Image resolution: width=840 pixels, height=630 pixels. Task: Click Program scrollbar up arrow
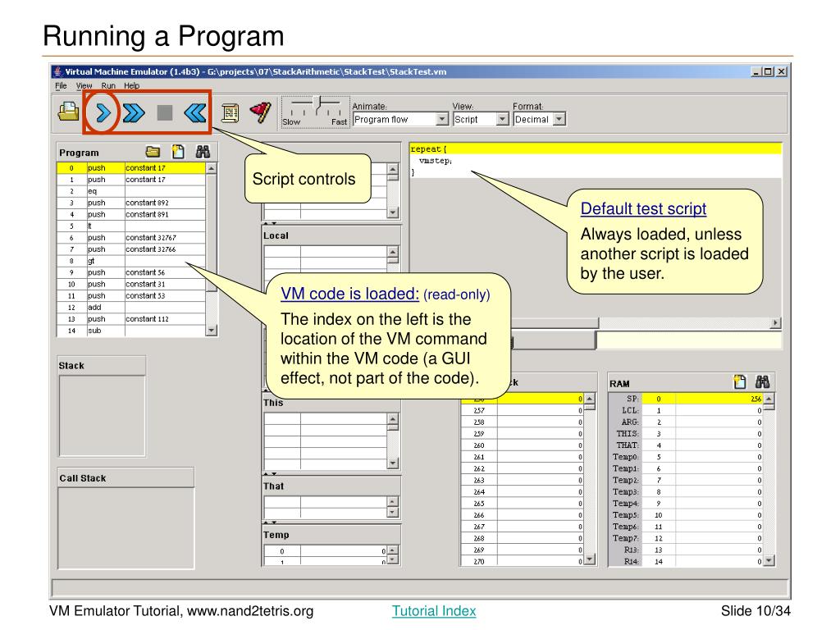click(212, 168)
